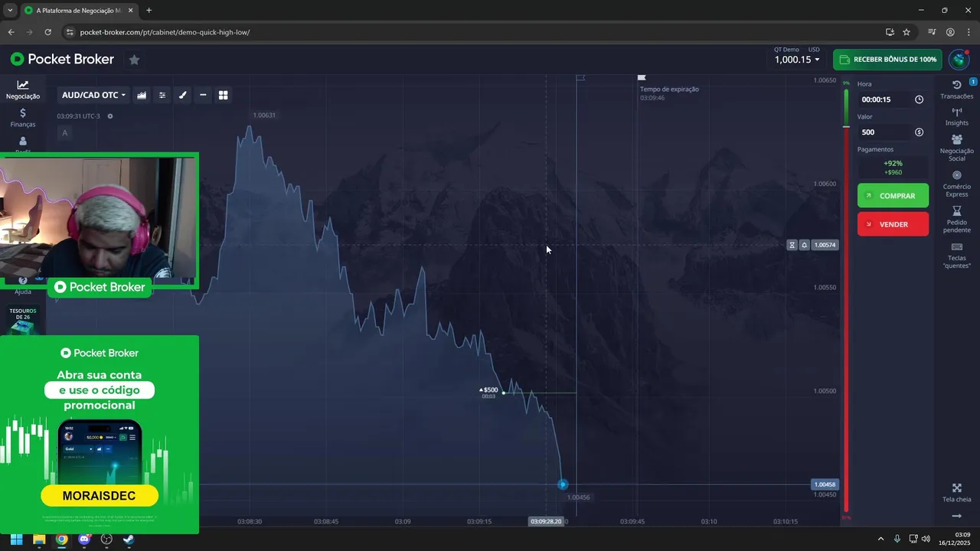The height and width of the screenshot is (551, 980).
Task: Open Steam from the taskbar
Action: point(129,539)
